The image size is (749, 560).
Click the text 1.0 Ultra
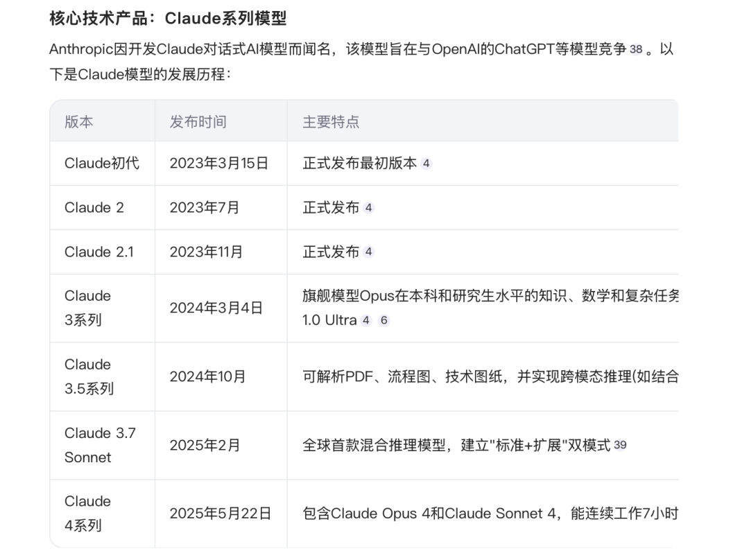(x=329, y=320)
